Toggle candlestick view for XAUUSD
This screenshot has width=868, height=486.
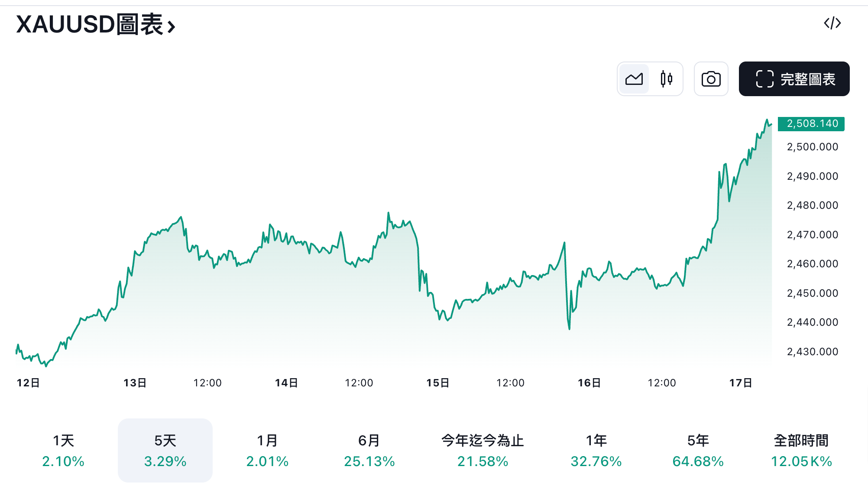tap(666, 78)
